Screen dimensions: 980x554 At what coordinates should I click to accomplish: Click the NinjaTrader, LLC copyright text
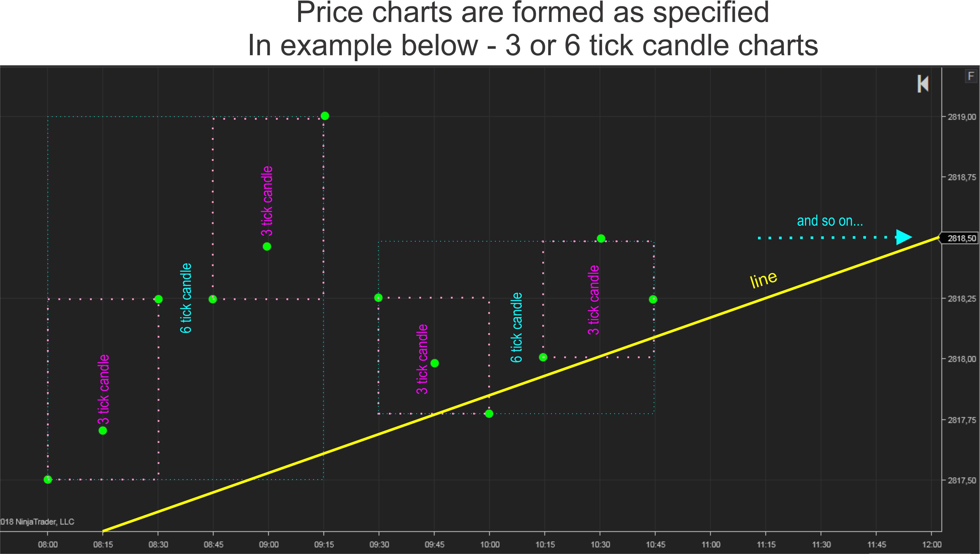[37, 522]
